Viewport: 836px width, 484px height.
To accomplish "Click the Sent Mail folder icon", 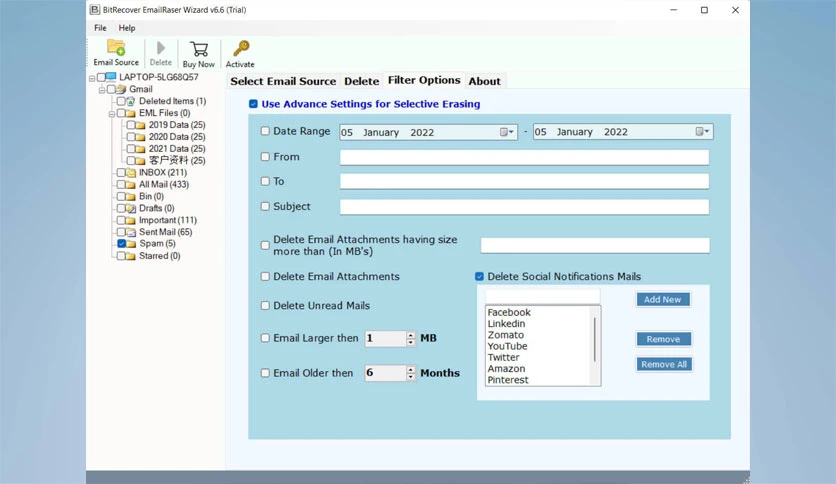I will tap(131, 232).
